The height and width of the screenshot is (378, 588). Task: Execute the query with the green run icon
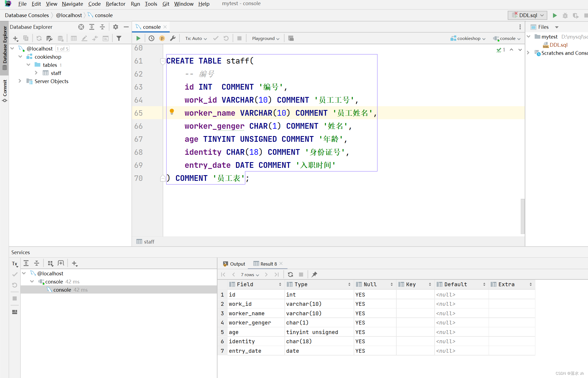coord(138,38)
